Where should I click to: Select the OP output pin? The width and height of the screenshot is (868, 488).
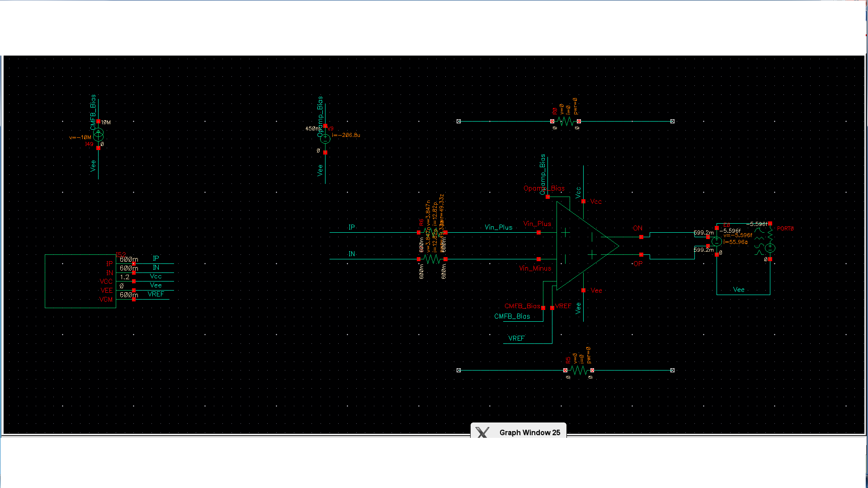click(x=641, y=254)
